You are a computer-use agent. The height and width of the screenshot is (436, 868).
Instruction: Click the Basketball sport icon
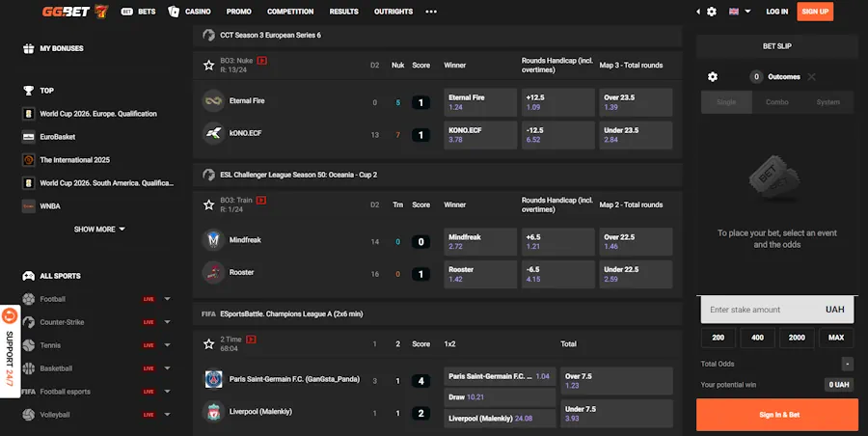[28, 368]
